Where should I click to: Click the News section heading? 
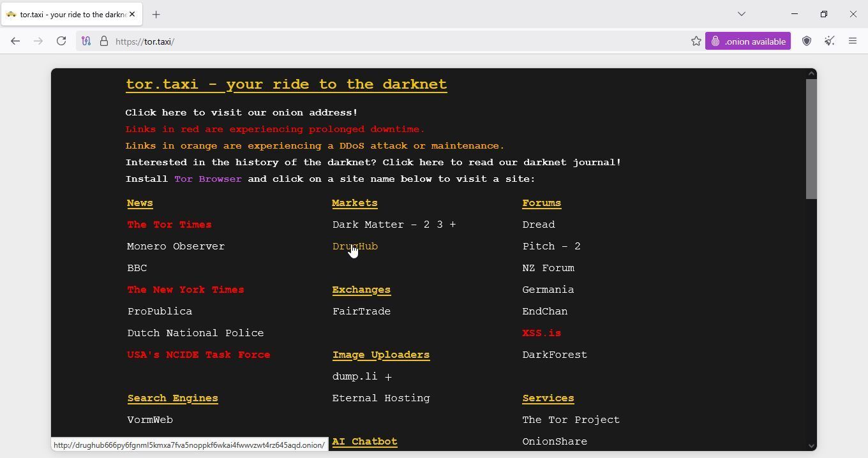click(140, 203)
